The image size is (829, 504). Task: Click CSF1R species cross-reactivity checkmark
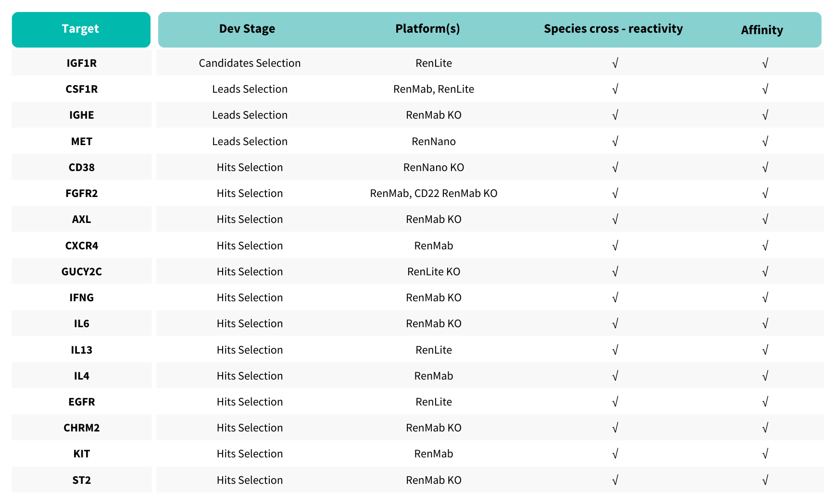point(615,89)
